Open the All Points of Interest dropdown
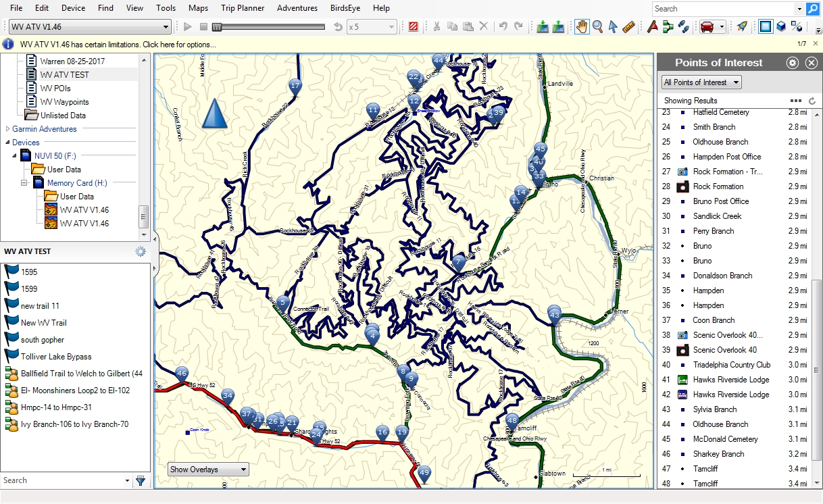Image resolution: width=823 pixels, height=504 pixels. (x=701, y=82)
